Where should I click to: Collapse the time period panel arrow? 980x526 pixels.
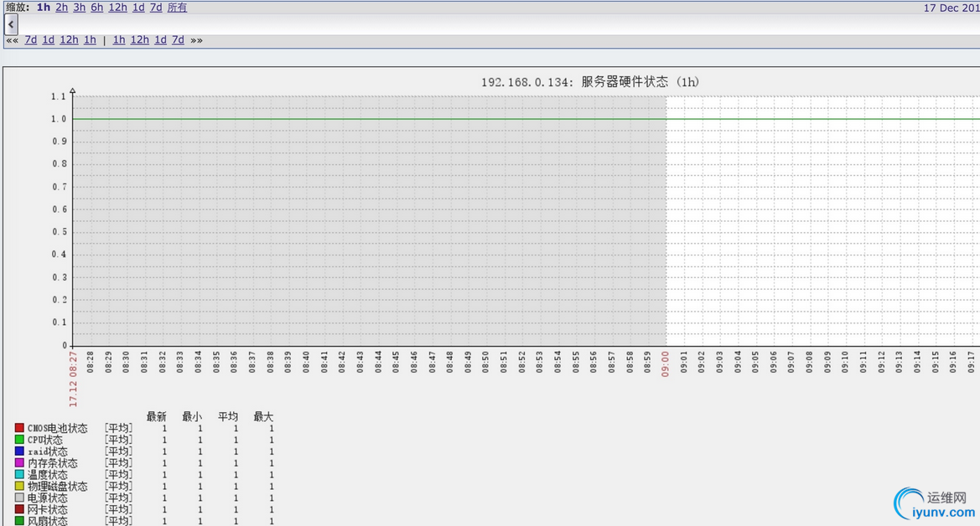pos(10,23)
